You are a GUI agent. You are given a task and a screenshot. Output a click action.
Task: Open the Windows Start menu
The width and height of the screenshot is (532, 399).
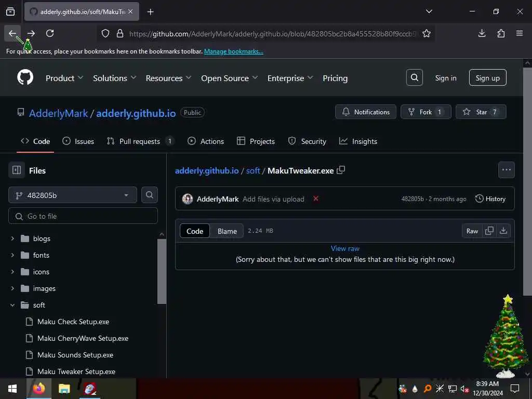point(12,389)
